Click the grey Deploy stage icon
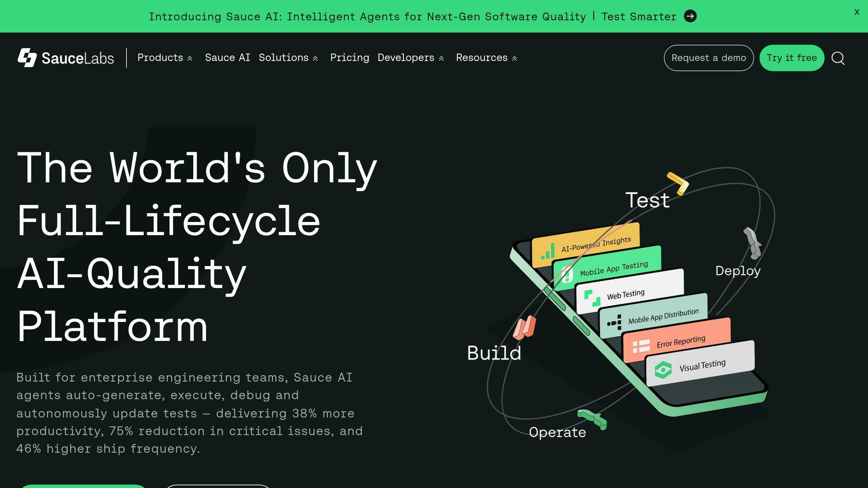This screenshot has height=488, width=868. click(752, 243)
